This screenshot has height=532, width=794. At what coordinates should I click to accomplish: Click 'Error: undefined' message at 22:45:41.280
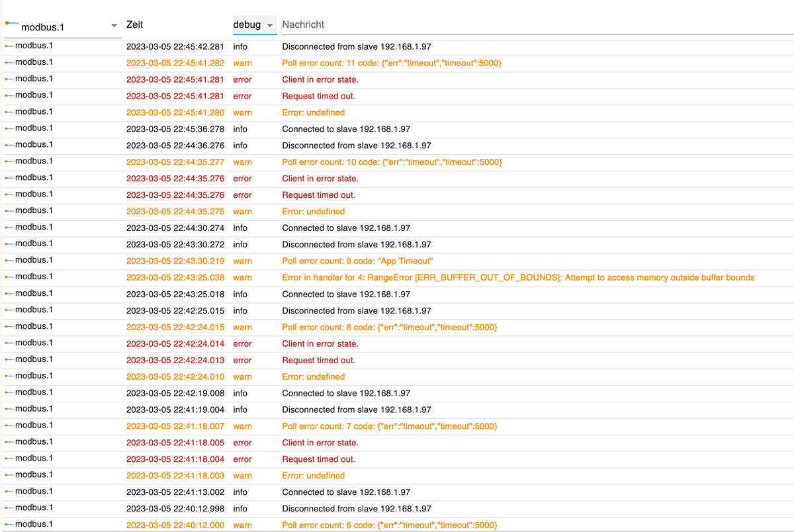coord(314,112)
